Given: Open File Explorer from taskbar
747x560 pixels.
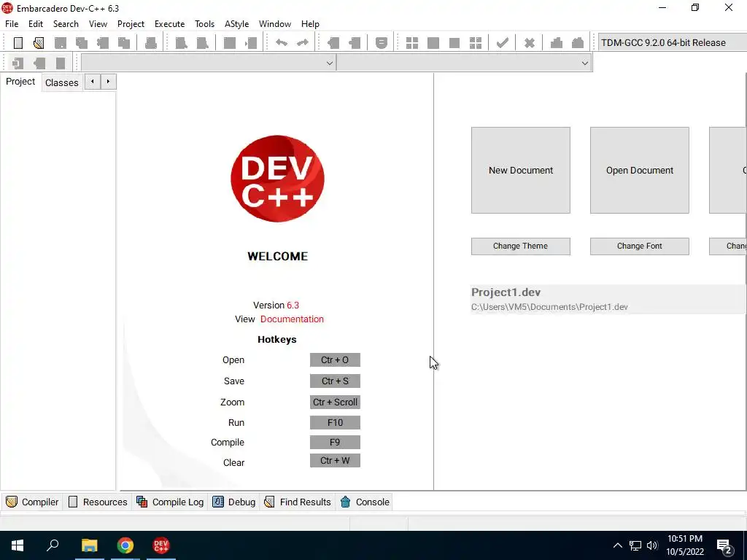Looking at the screenshot, I should pos(89,545).
